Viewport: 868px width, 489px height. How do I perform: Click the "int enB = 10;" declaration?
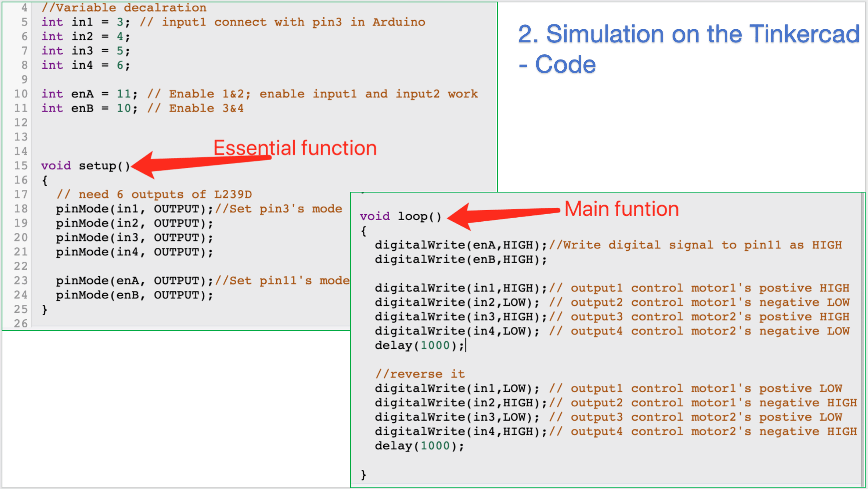pos(90,108)
